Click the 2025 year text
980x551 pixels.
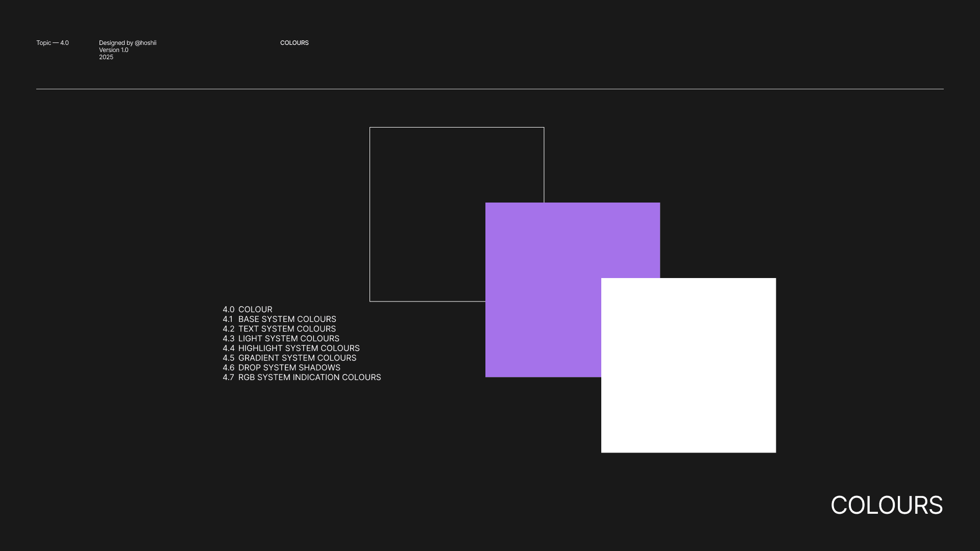[x=106, y=57]
